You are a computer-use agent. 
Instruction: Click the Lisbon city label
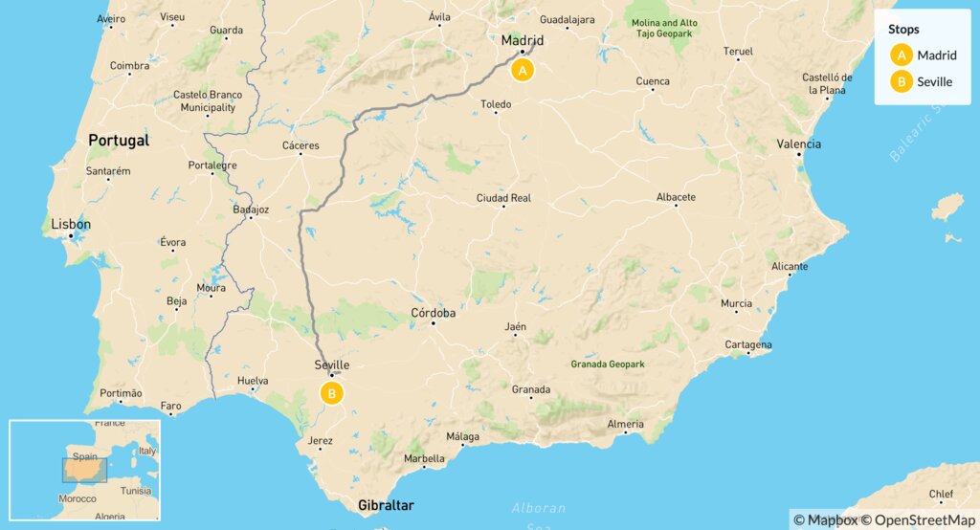[71, 224]
